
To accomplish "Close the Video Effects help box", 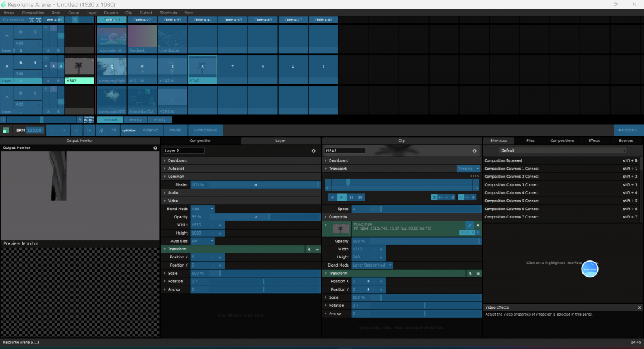I will click(640, 307).
